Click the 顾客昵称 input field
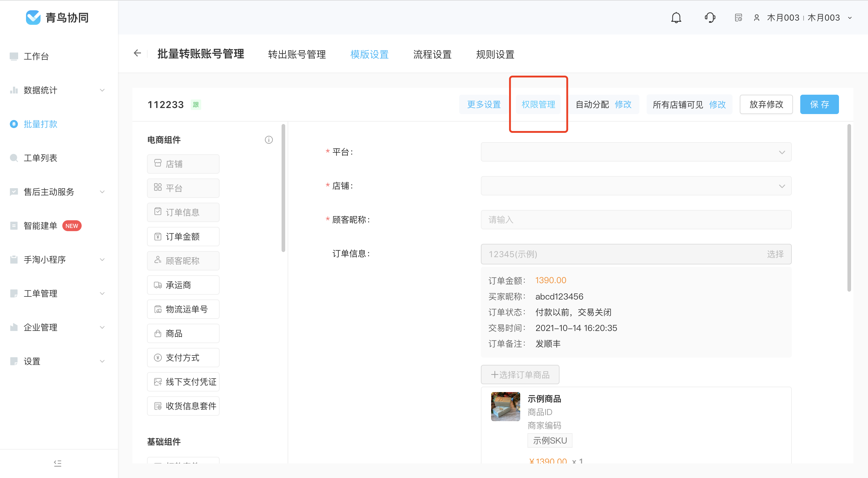This screenshot has width=868, height=478. (636, 220)
